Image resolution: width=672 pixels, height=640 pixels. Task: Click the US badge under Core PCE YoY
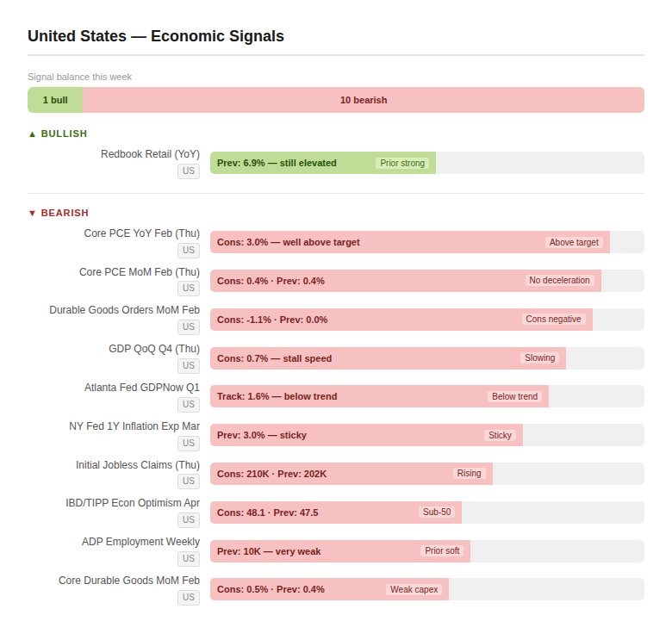pyautogui.click(x=189, y=250)
